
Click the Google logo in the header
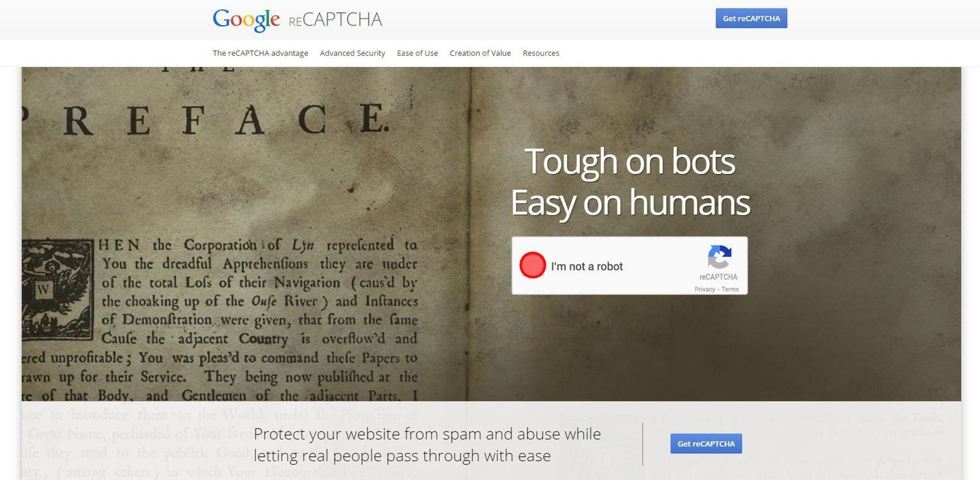pos(246,20)
